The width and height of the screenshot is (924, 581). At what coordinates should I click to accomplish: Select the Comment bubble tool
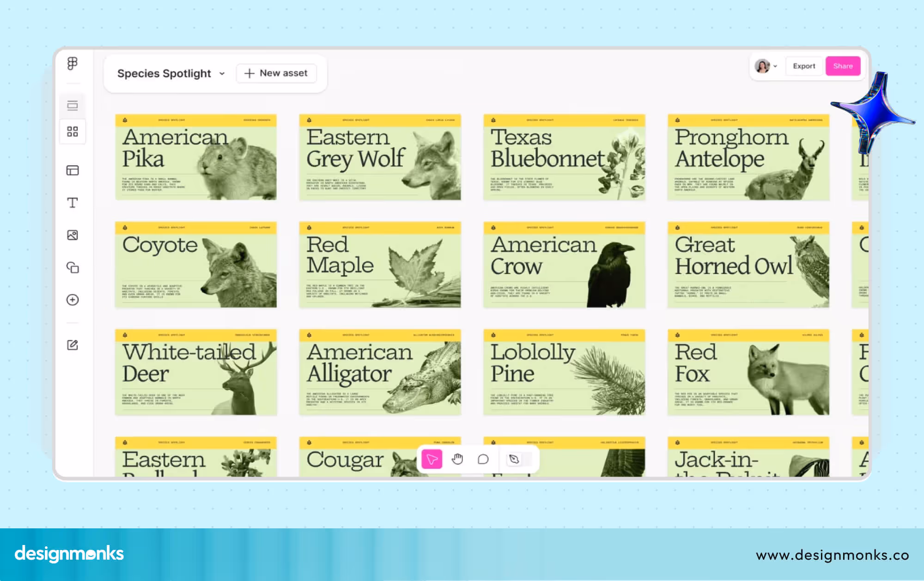coord(483,459)
